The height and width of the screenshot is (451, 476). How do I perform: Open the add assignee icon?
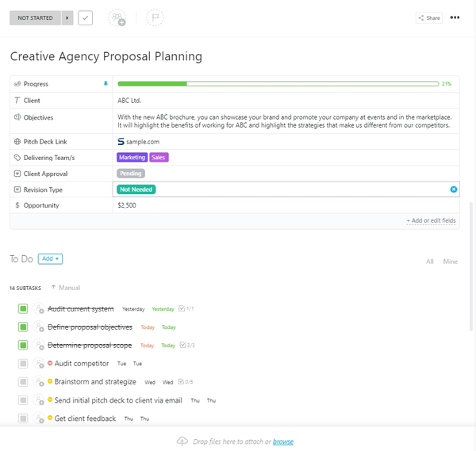click(117, 17)
